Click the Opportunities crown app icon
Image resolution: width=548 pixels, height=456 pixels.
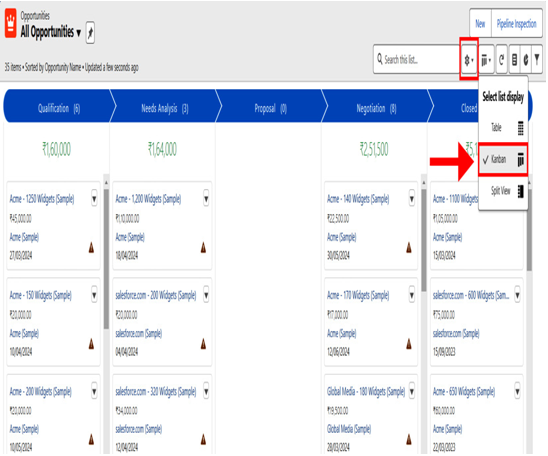pos(11,23)
